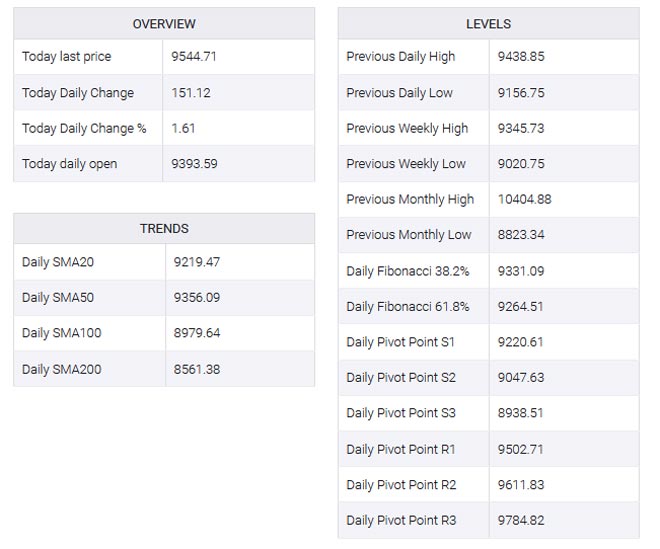660x549 pixels.
Task: Select the Daily SMA50 value 9356.09
Action: (196, 298)
